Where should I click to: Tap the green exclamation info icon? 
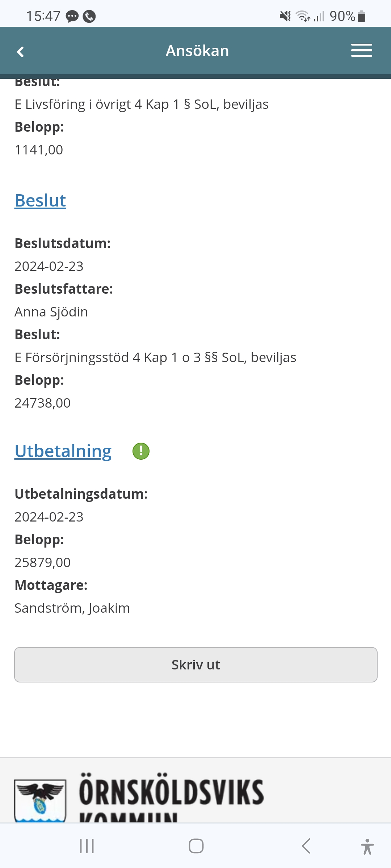(x=141, y=451)
